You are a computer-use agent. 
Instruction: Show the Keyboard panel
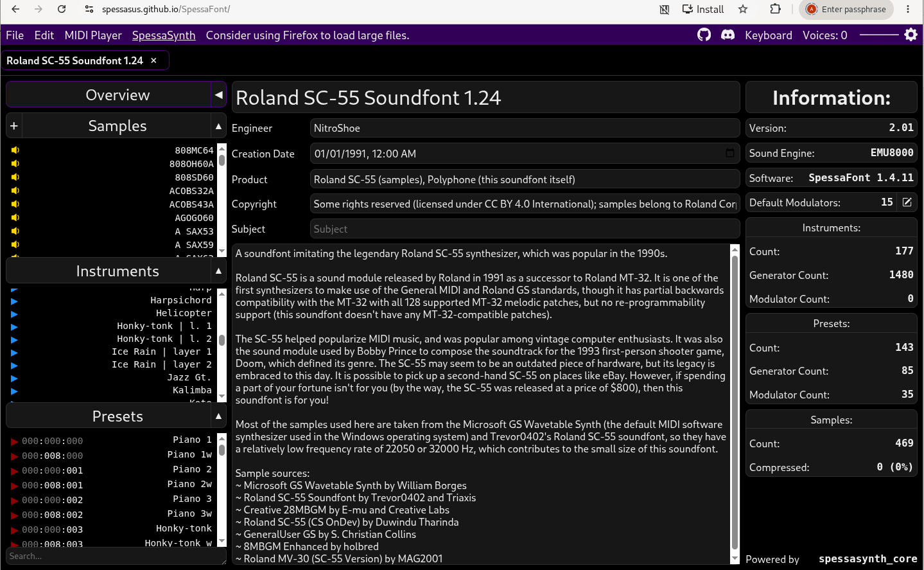coord(769,35)
